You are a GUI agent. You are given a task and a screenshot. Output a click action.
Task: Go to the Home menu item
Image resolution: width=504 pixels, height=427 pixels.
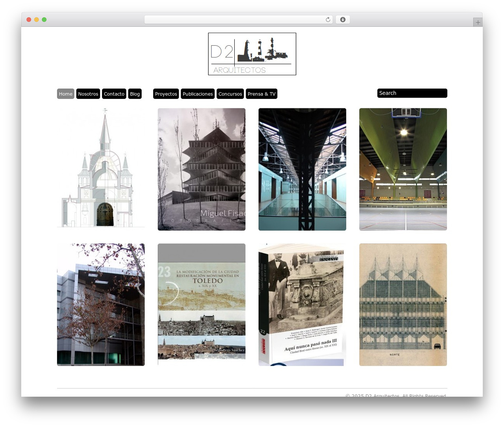(66, 94)
